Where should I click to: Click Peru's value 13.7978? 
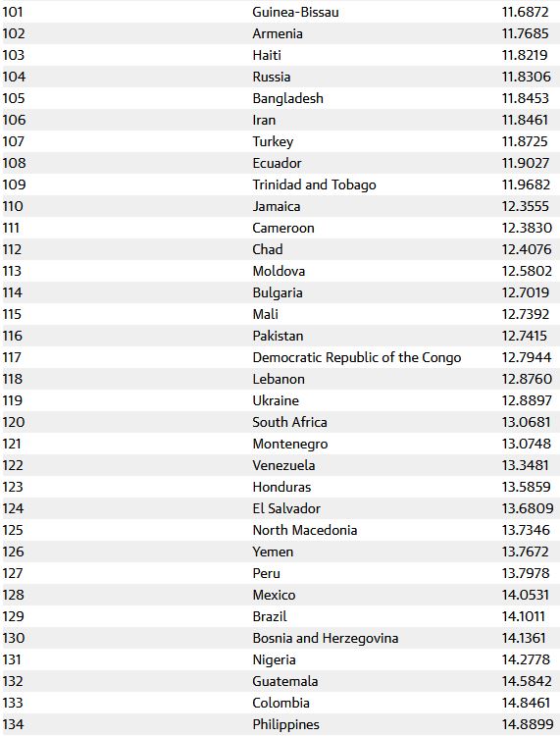(526, 573)
